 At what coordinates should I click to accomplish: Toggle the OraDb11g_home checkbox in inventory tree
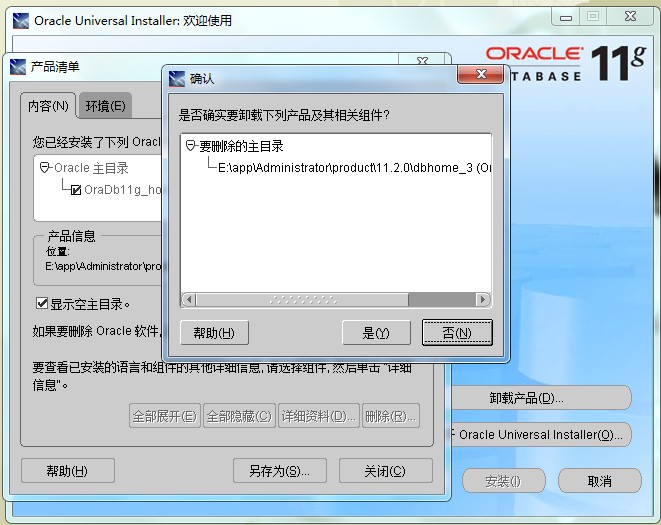(x=76, y=190)
